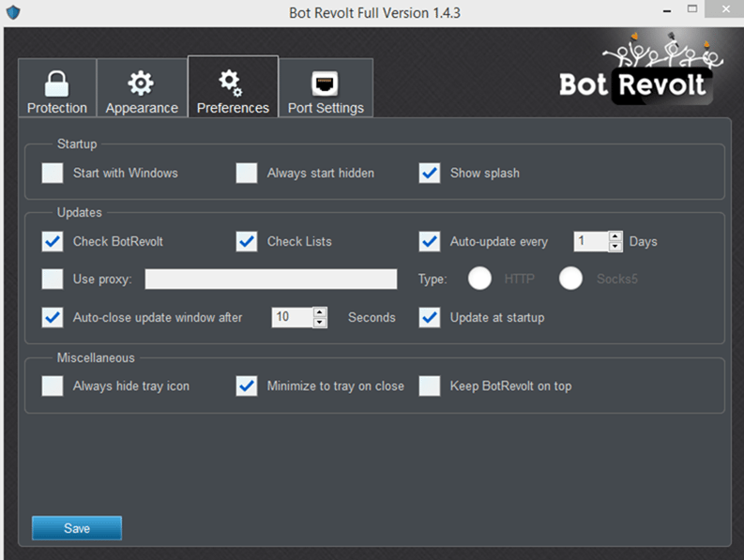Decrease the auto-update days value
Image resolution: width=744 pixels, height=560 pixels.
click(x=615, y=247)
